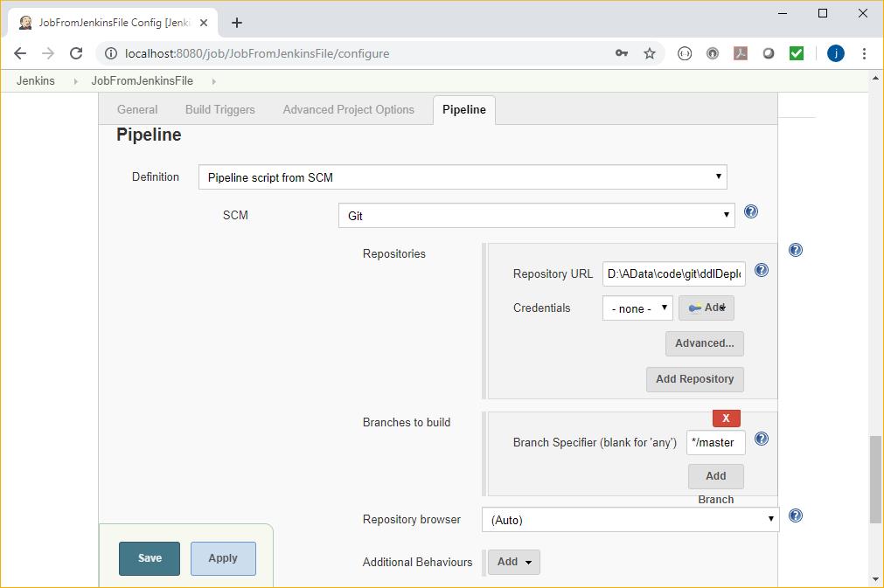The image size is (884, 588).
Task: Click the SCM label
Action: (235, 215)
